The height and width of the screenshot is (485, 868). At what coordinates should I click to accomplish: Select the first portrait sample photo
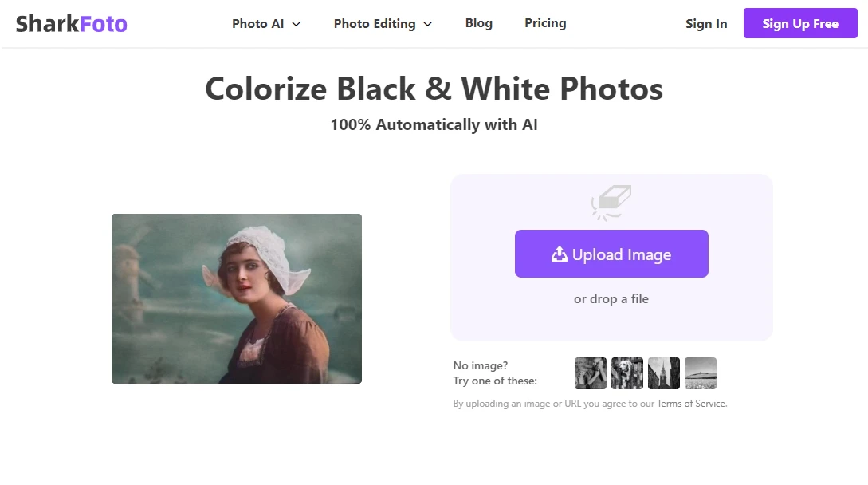590,373
